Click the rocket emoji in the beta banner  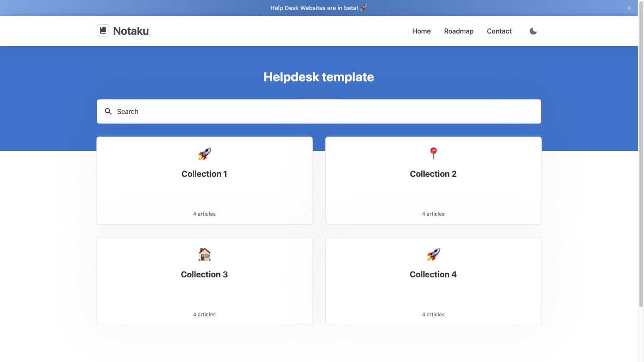[364, 8]
